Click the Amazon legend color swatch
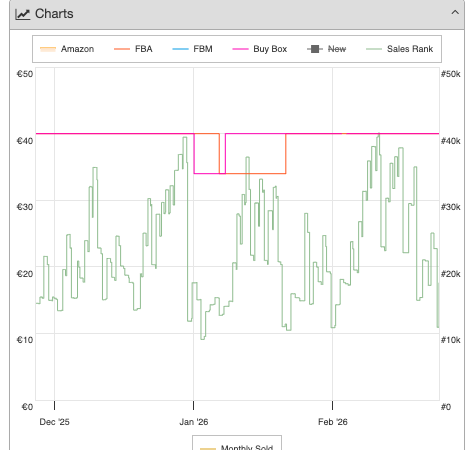Screen dimensions: 474x450 (x=48, y=49)
